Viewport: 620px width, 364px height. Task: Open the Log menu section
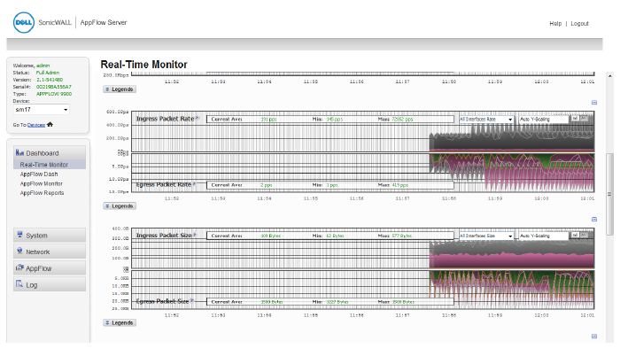50,284
